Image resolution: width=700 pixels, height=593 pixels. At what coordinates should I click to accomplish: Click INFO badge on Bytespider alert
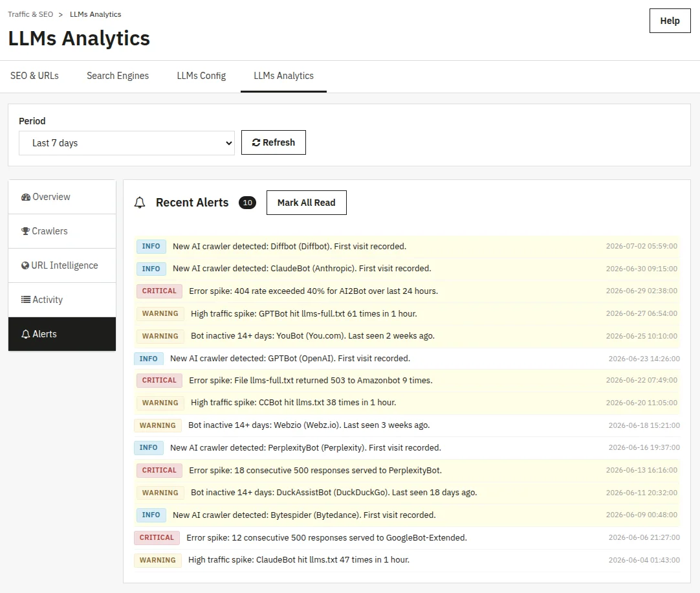point(151,515)
